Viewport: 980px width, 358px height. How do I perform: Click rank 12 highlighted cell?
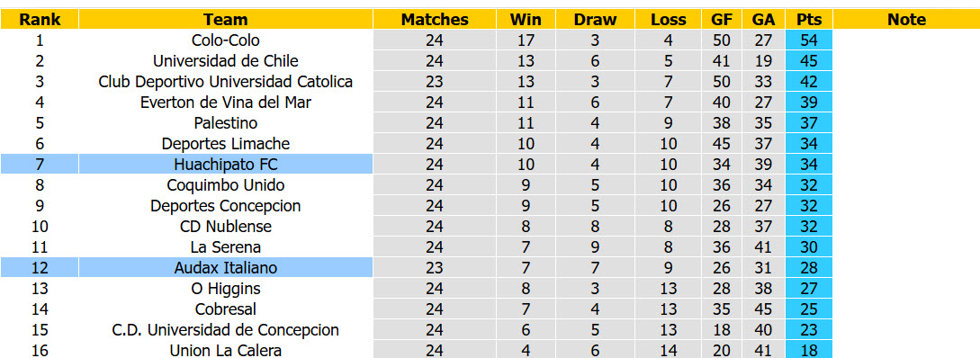40,267
